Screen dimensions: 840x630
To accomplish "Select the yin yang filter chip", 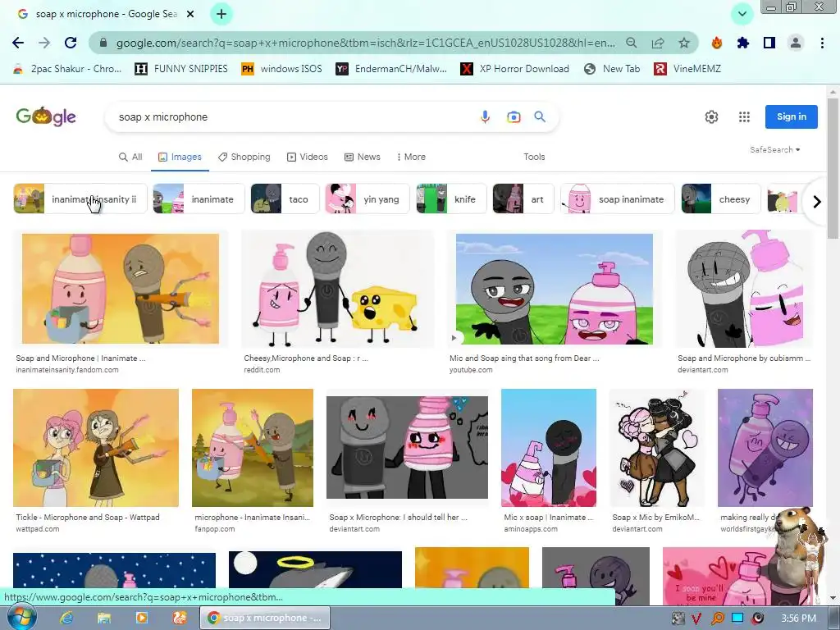I will [367, 199].
